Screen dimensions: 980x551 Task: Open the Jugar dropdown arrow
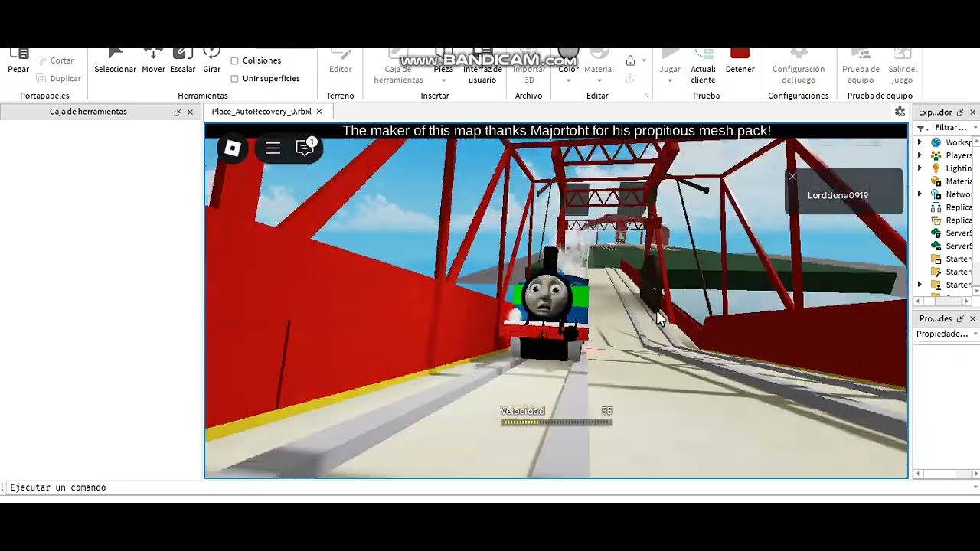670,80
